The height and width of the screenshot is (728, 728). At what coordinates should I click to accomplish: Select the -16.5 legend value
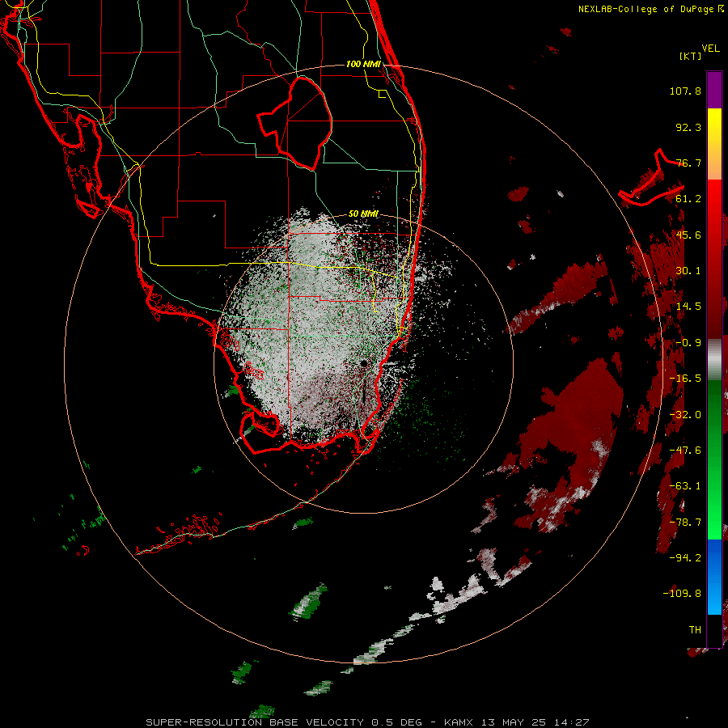[x=685, y=379]
